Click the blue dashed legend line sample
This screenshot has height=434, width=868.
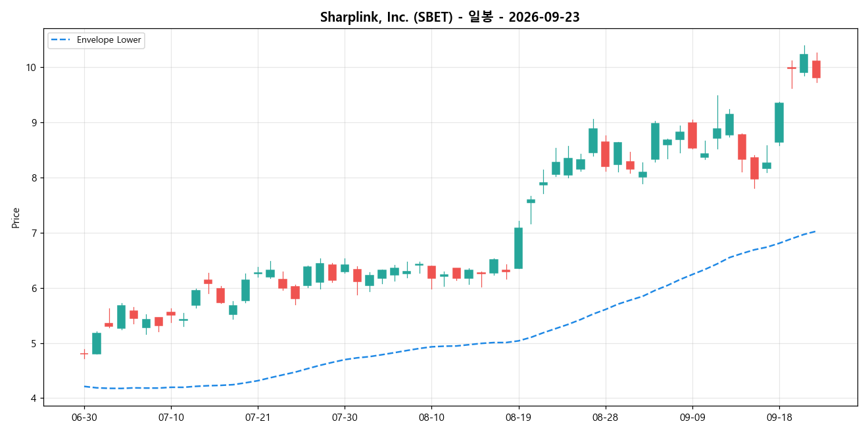point(61,40)
